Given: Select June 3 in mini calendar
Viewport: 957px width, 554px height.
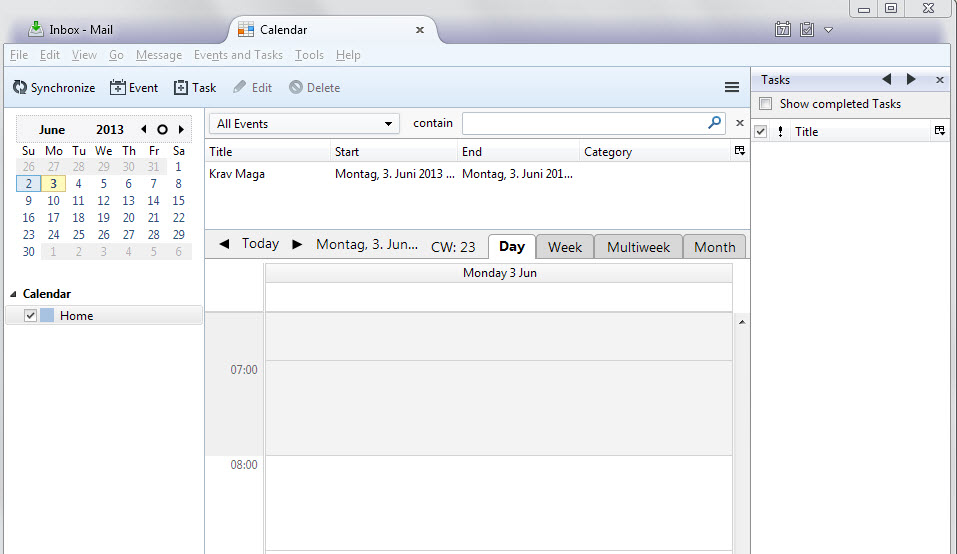Looking at the screenshot, I should point(54,184).
